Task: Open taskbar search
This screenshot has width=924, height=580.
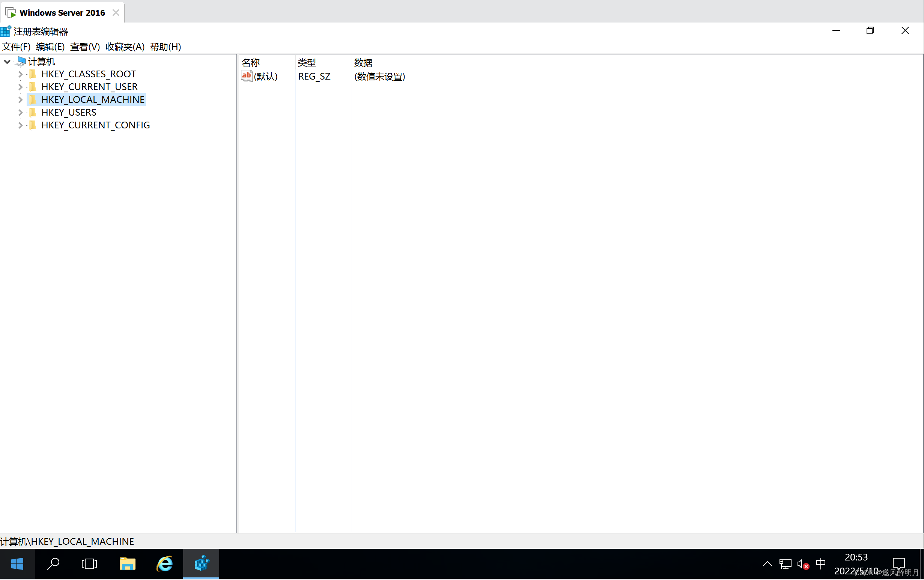Action: (53, 564)
